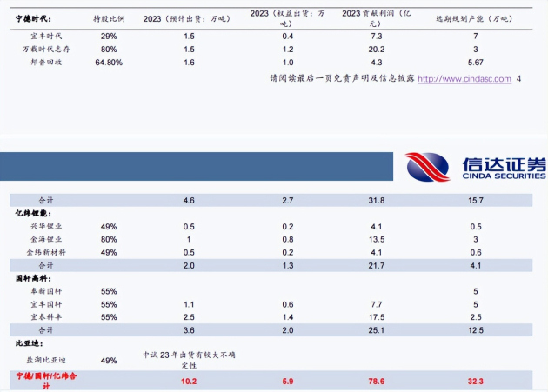This screenshot has width=548, height=392.
Task: Click the Cinda Securities red-blue logo emblem
Action: [x=427, y=167]
